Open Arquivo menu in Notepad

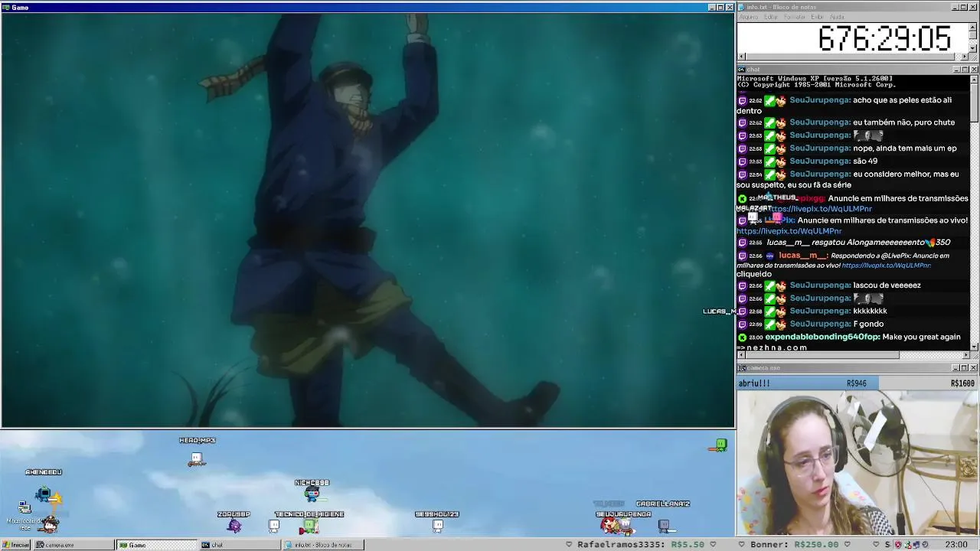pyautogui.click(x=749, y=17)
